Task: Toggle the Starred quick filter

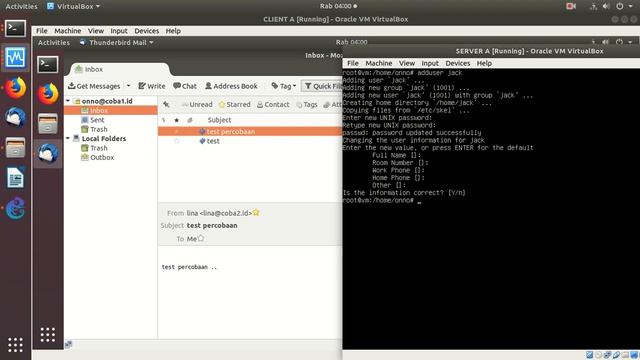Action: click(235, 104)
